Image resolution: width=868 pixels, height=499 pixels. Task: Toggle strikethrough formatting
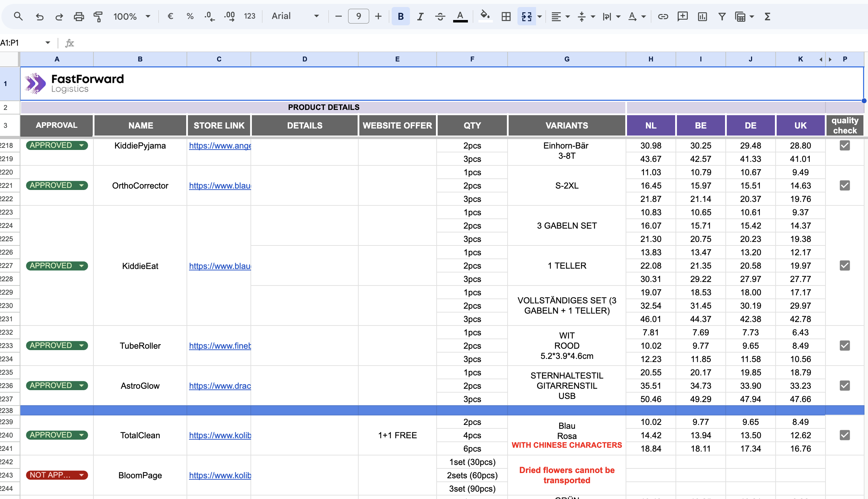(x=440, y=16)
